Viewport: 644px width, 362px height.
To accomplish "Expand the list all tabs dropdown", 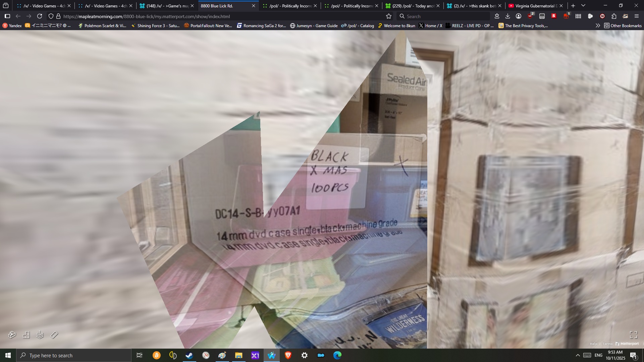I will click(583, 6).
